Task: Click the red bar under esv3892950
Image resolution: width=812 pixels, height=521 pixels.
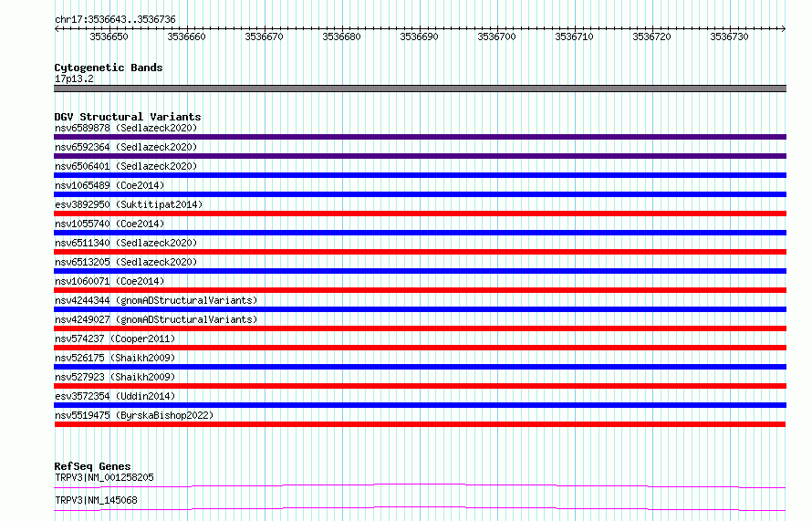Action: tap(420, 214)
